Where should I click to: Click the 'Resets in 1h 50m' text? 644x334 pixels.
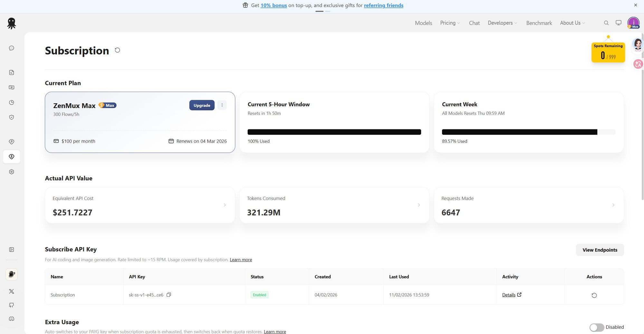click(x=264, y=113)
